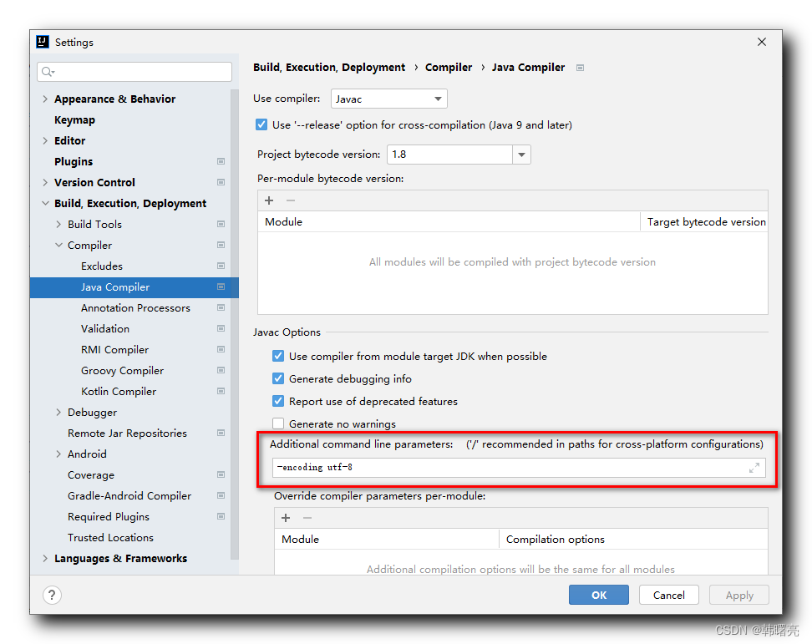Image resolution: width=812 pixels, height=644 pixels.
Task: Open Project bytecode version dropdown arrow
Action: (521, 155)
